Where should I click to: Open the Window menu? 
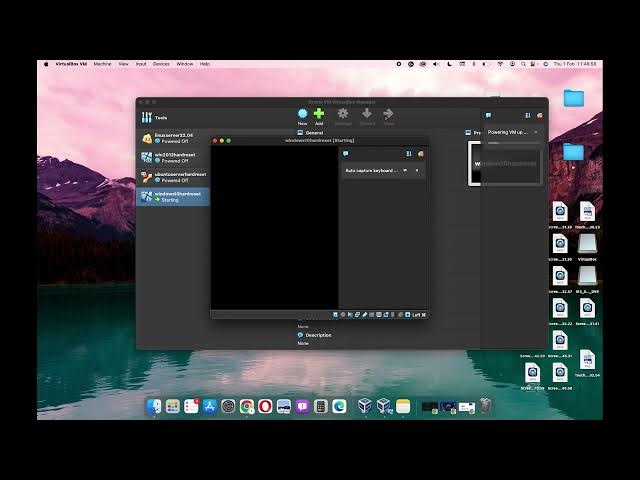pyautogui.click(x=184, y=64)
